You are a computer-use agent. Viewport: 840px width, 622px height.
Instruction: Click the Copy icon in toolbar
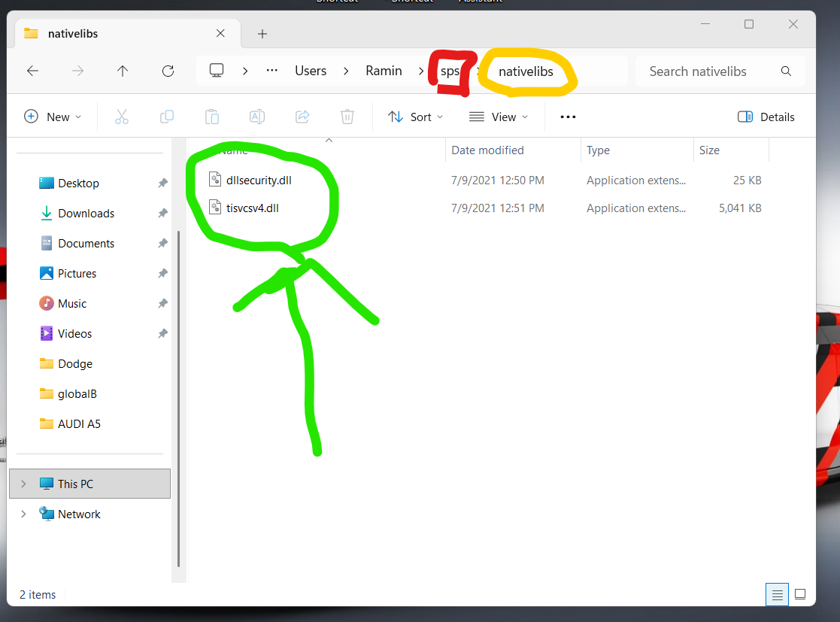click(x=167, y=117)
